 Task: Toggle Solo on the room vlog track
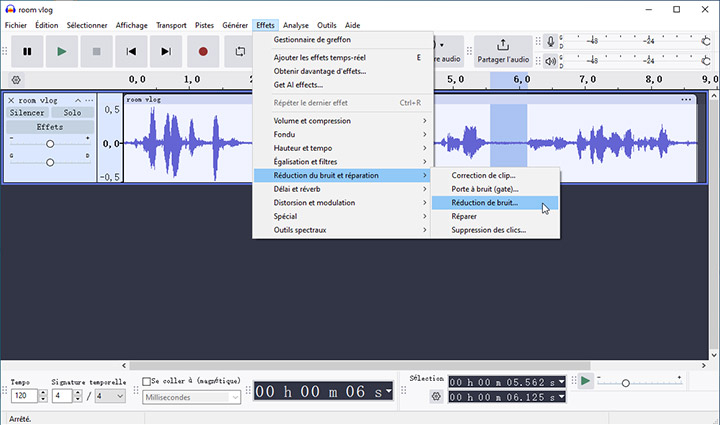coord(71,113)
